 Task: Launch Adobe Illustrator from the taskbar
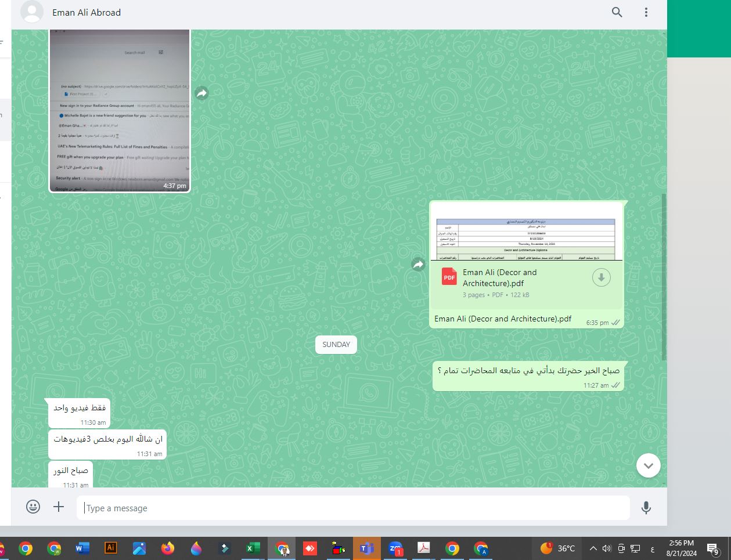[x=110, y=548]
